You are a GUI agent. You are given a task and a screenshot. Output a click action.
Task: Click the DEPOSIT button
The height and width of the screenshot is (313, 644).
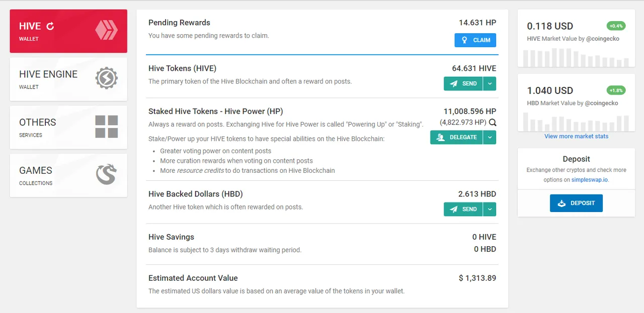[x=576, y=203]
